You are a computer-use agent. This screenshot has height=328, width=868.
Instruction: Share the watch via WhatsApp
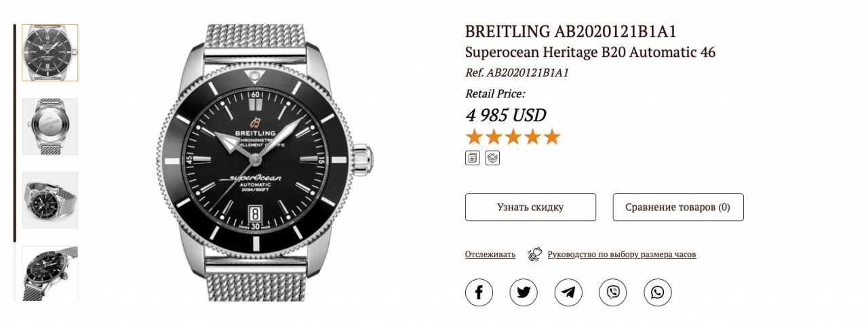657,292
